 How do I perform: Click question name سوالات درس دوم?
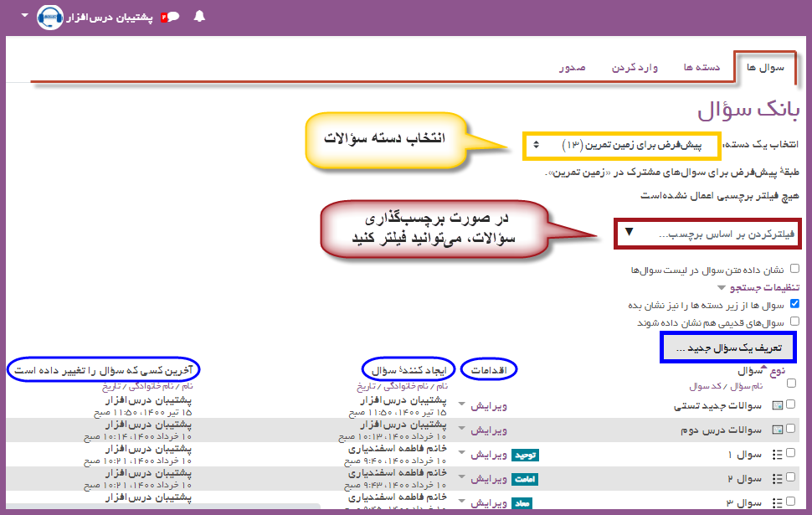pyautogui.click(x=721, y=430)
